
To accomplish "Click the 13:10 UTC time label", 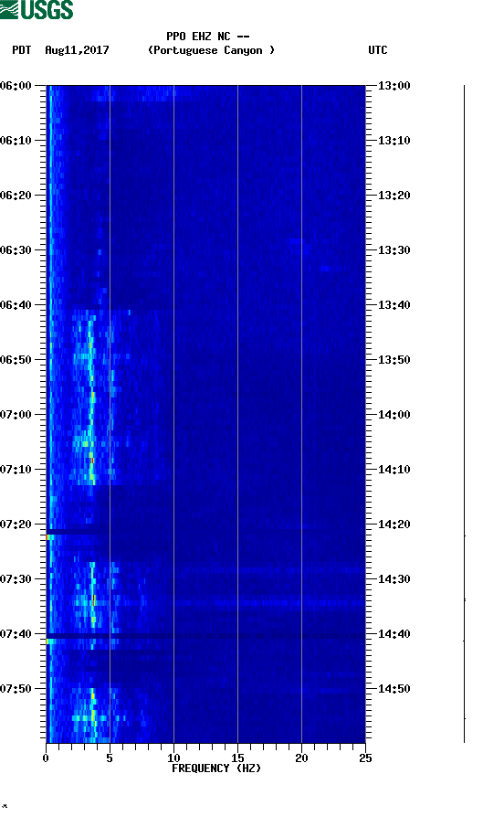I will click(394, 140).
